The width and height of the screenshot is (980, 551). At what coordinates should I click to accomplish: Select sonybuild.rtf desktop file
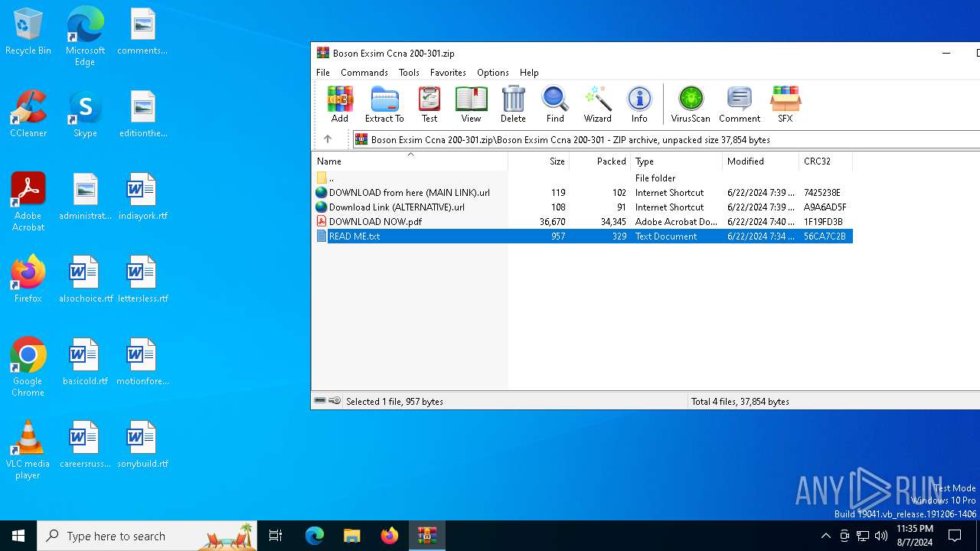click(x=142, y=445)
